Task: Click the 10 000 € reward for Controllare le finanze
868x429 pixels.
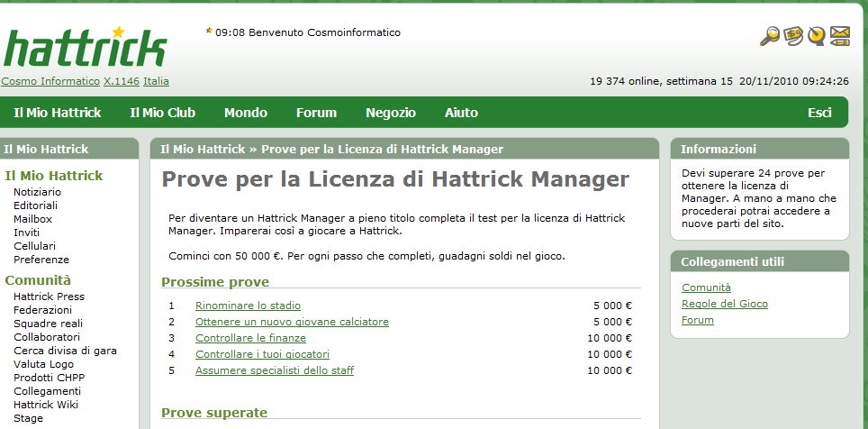Action: click(610, 338)
